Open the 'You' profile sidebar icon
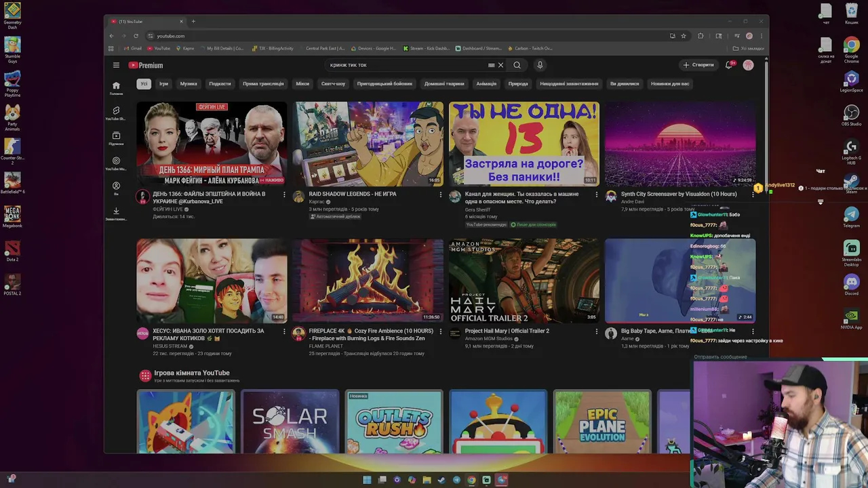The width and height of the screenshot is (868, 488). [116, 188]
